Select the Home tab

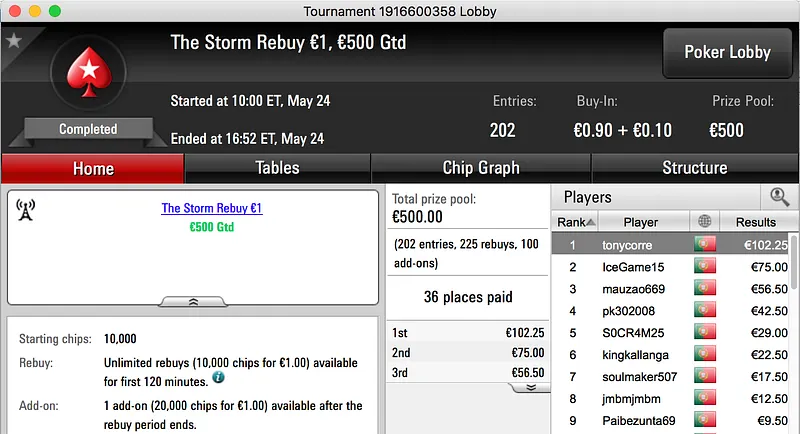click(x=93, y=168)
